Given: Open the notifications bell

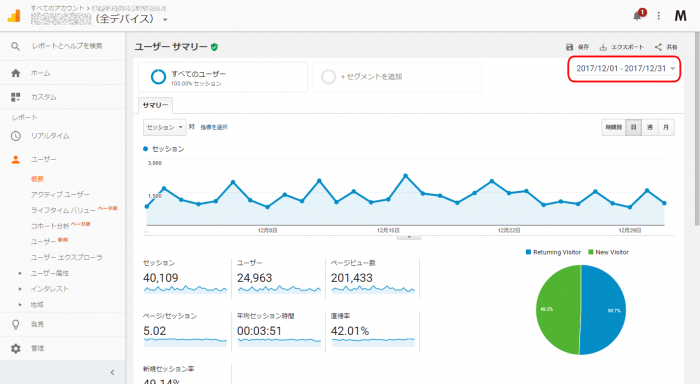Looking at the screenshot, I should pyautogui.click(x=638, y=16).
